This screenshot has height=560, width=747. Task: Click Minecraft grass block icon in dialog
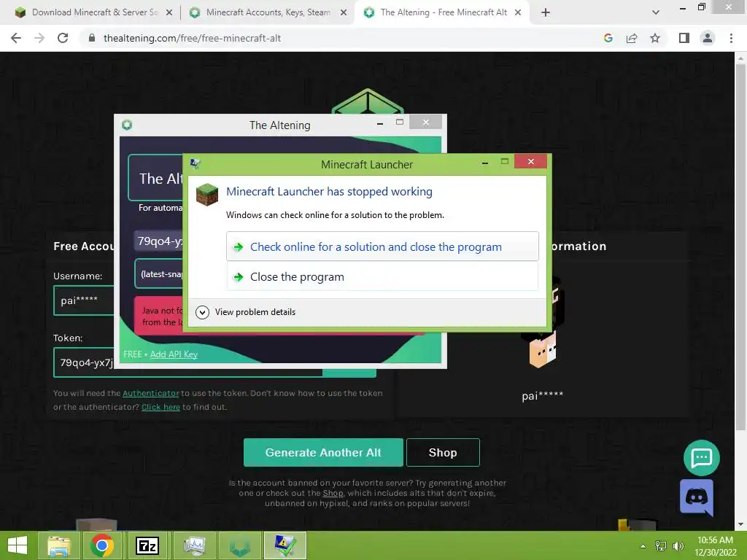point(206,194)
